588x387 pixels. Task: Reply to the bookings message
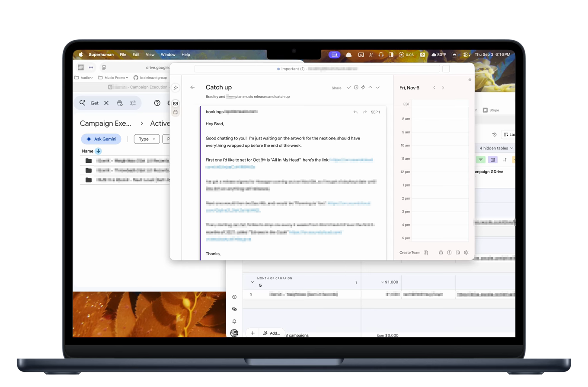355,112
